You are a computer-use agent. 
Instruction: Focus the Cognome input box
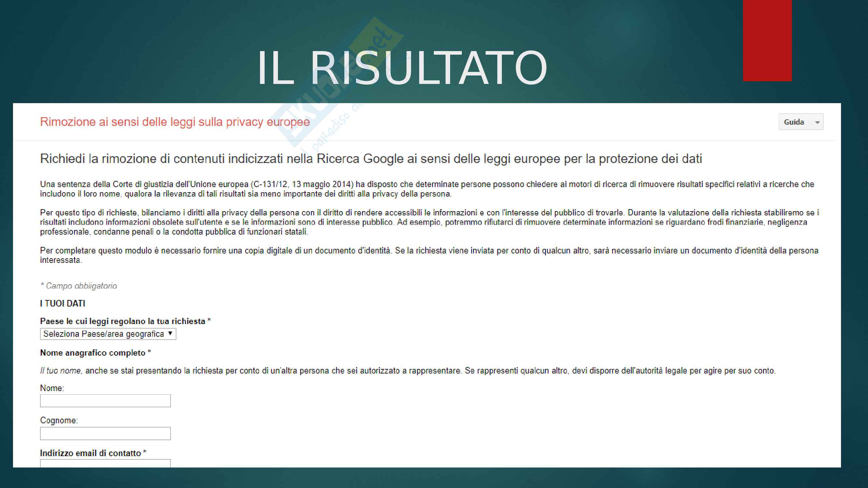point(105,433)
